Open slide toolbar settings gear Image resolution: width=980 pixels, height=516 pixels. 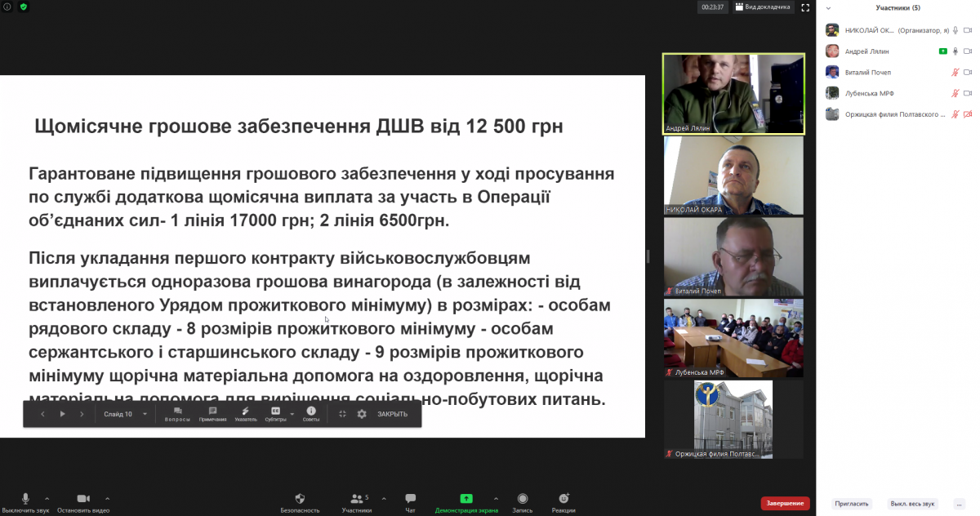[x=362, y=414]
